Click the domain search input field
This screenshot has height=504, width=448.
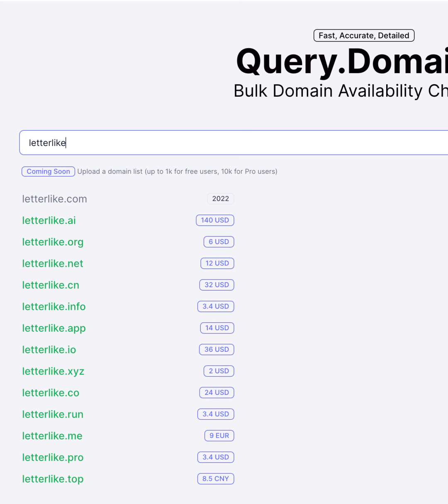(234, 143)
